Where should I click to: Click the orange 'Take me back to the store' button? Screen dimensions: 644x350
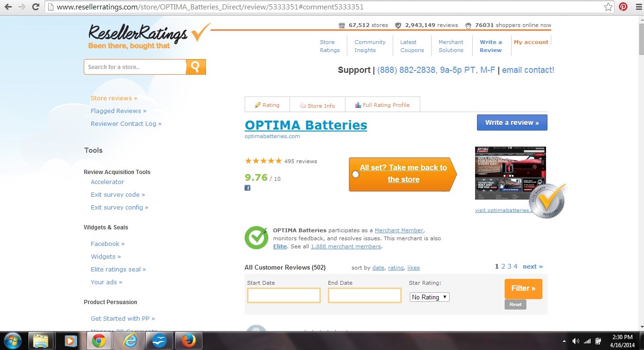(403, 174)
